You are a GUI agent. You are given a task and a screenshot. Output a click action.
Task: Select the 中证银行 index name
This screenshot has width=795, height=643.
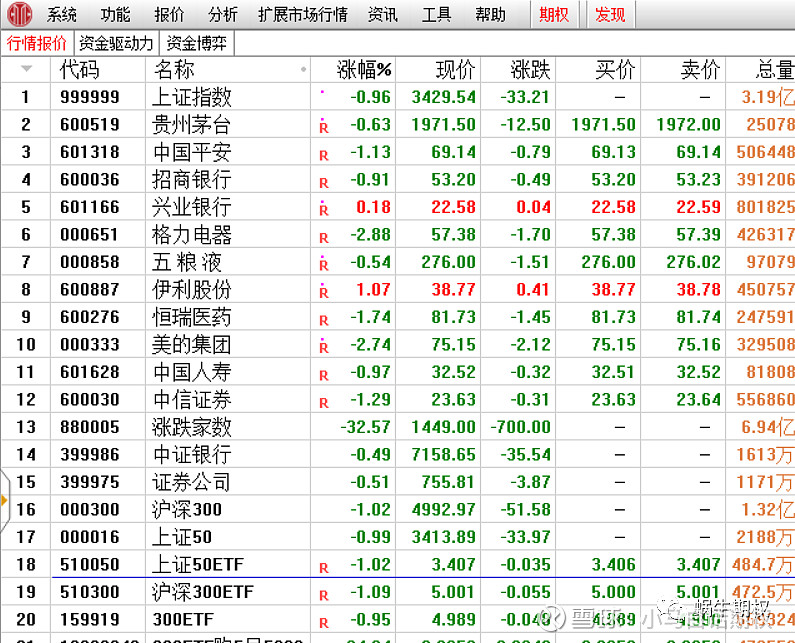pos(192,454)
